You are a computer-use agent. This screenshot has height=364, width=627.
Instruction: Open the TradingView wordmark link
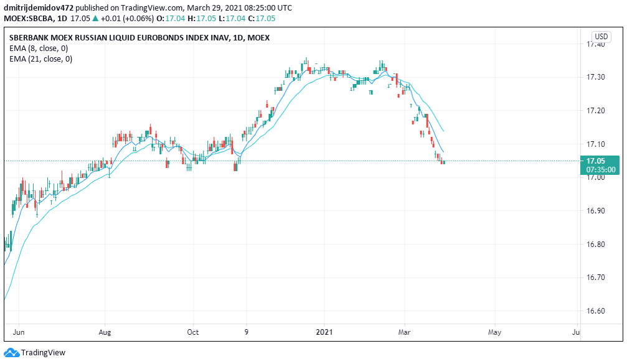(x=43, y=353)
